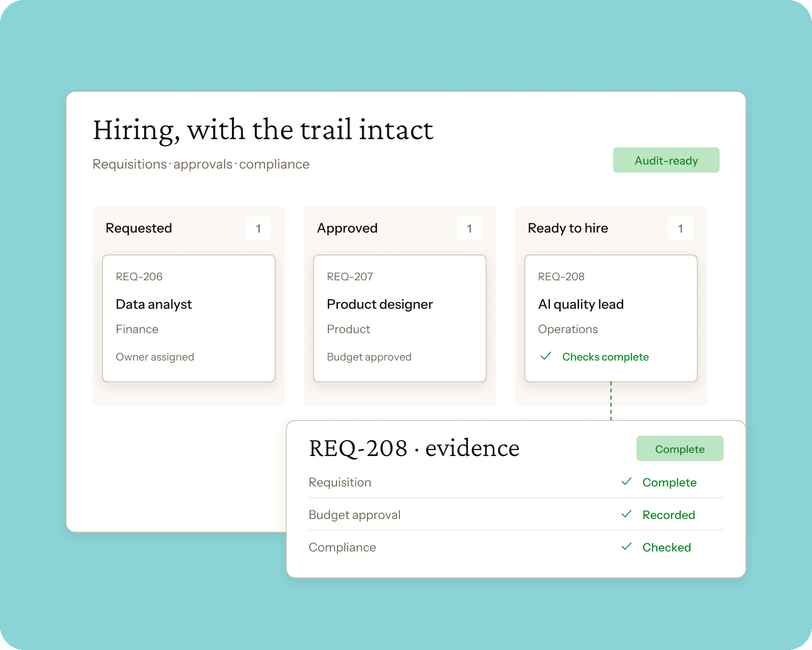Click the Owner assigned status text
The height and width of the screenshot is (650, 812).
155,356
